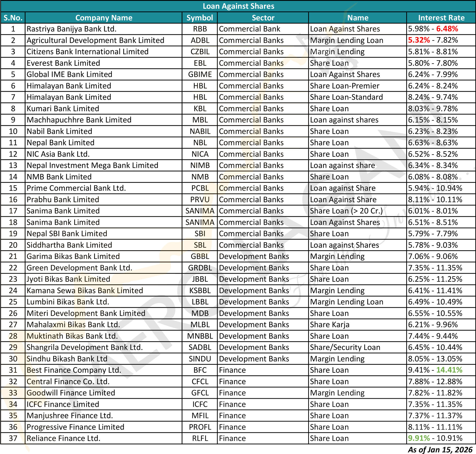Select Sindhu Bikash Bank Ltd row
Viewport: 476px width, 454px height.
click(67, 359)
